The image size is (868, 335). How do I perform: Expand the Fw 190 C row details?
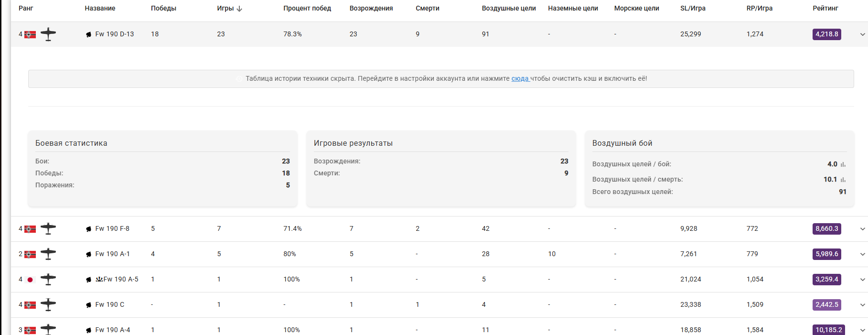point(862,305)
